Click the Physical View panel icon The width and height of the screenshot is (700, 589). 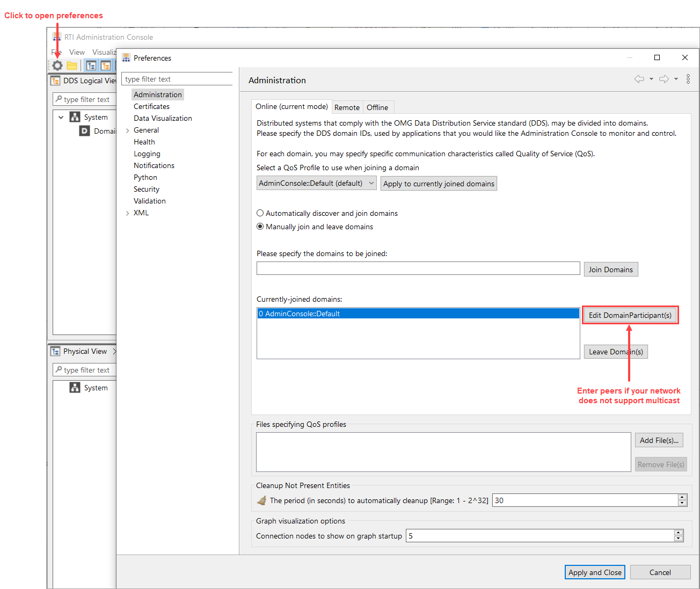[x=55, y=351]
